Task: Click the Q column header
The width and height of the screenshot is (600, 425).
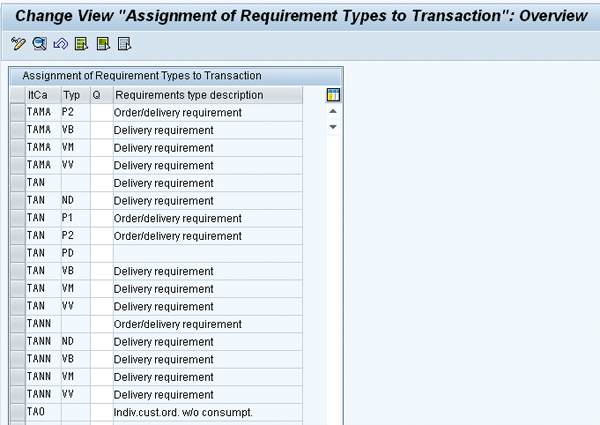Action: tap(100, 95)
